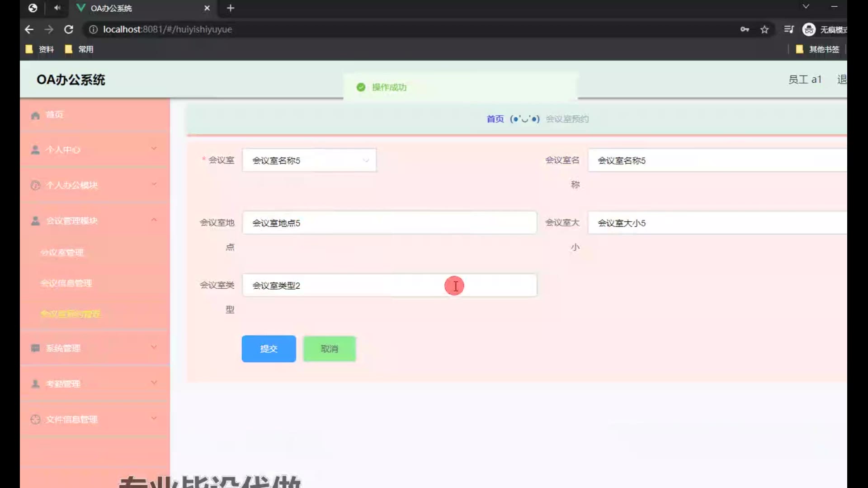
Task: Click the browser globe icon at top left
Action: tap(33, 8)
